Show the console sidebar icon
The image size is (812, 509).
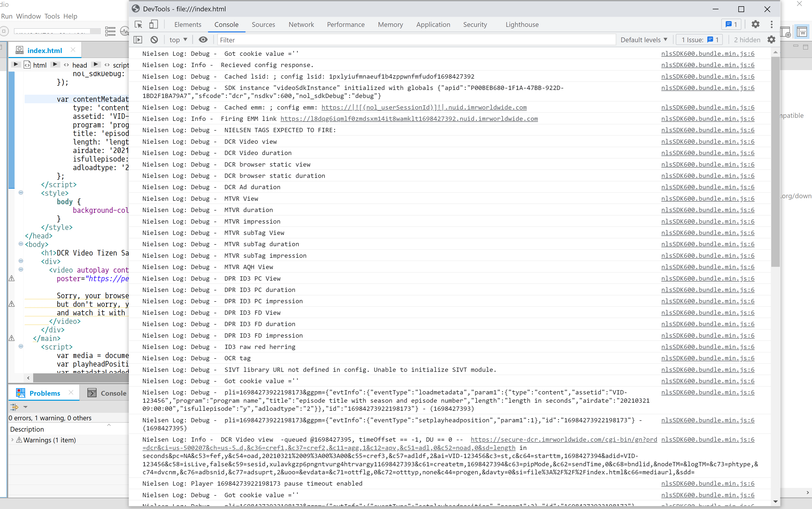click(x=138, y=40)
